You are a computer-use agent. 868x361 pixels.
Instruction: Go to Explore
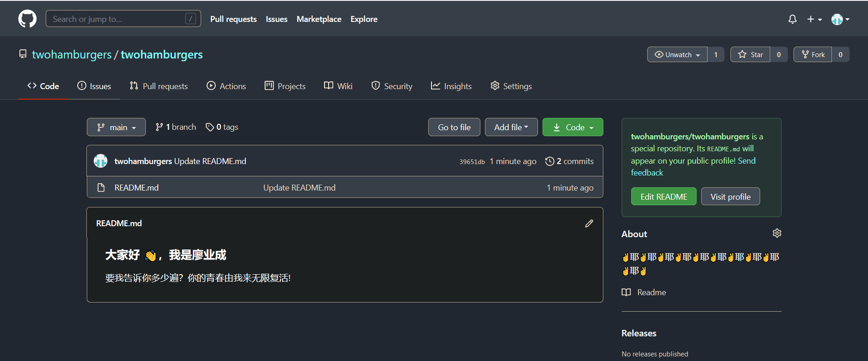click(x=364, y=19)
